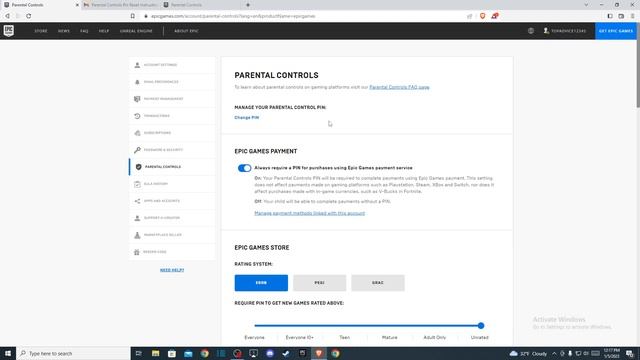Viewport: 640px width, 360px height.
Task: Set the rating slider to Teen
Action: 344,326
